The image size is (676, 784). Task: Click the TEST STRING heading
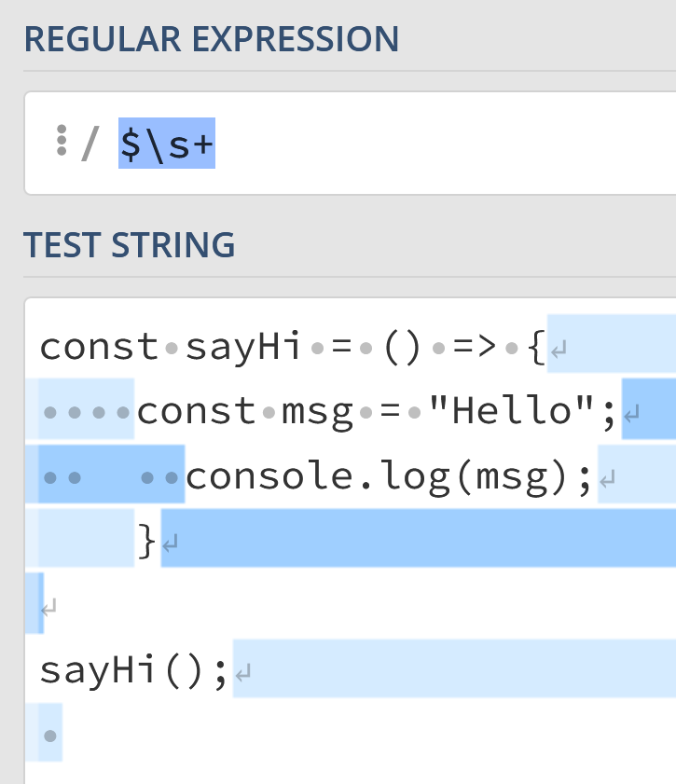click(x=130, y=245)
